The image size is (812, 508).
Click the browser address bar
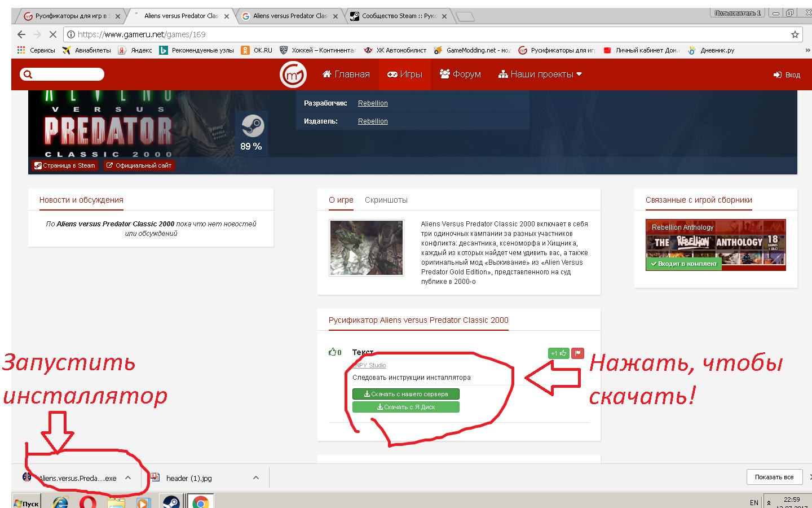coord(433,34)
